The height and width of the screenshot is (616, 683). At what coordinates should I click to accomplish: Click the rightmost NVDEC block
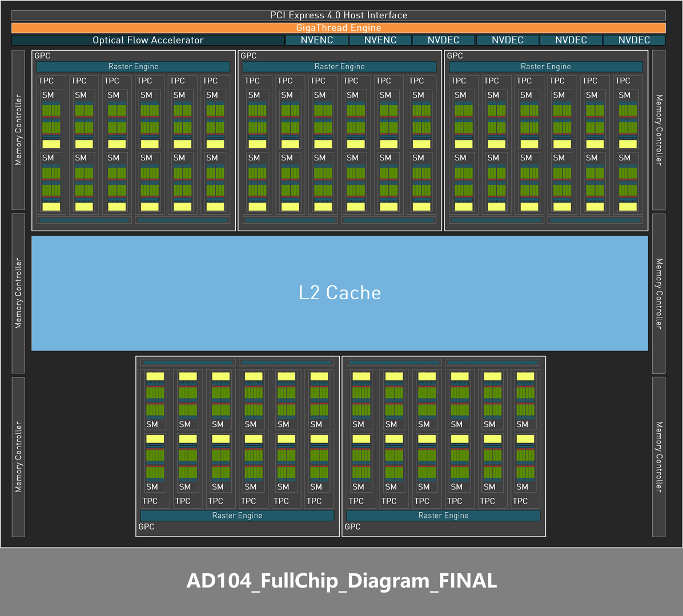click(634, 40)
